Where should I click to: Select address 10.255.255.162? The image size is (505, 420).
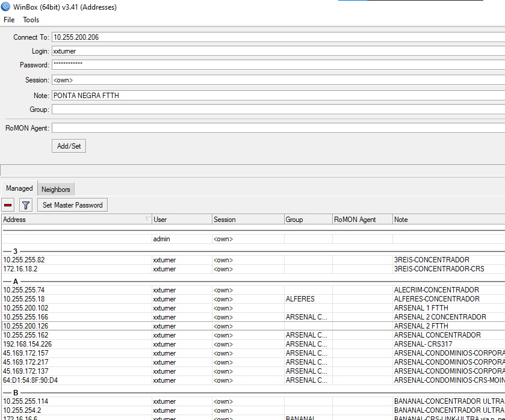26,335
